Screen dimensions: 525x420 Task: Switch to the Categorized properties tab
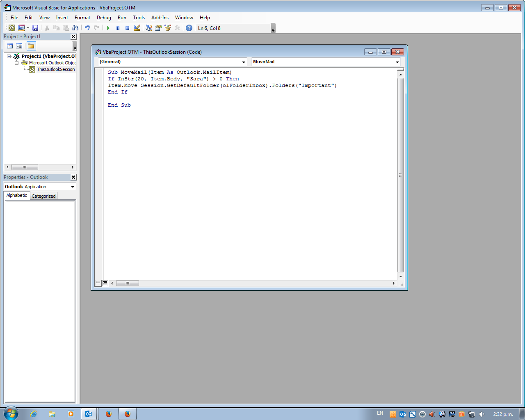coord(43,196)
